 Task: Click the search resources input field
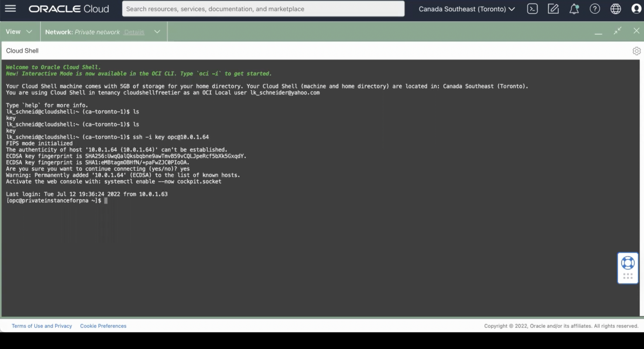click(x=263, y=9)
